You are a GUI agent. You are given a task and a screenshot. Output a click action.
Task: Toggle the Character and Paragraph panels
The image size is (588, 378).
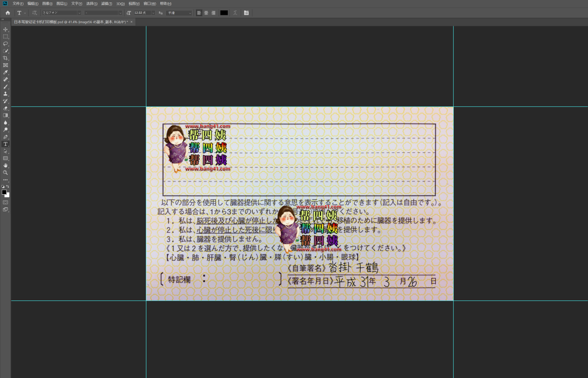(x=246, y=13)
